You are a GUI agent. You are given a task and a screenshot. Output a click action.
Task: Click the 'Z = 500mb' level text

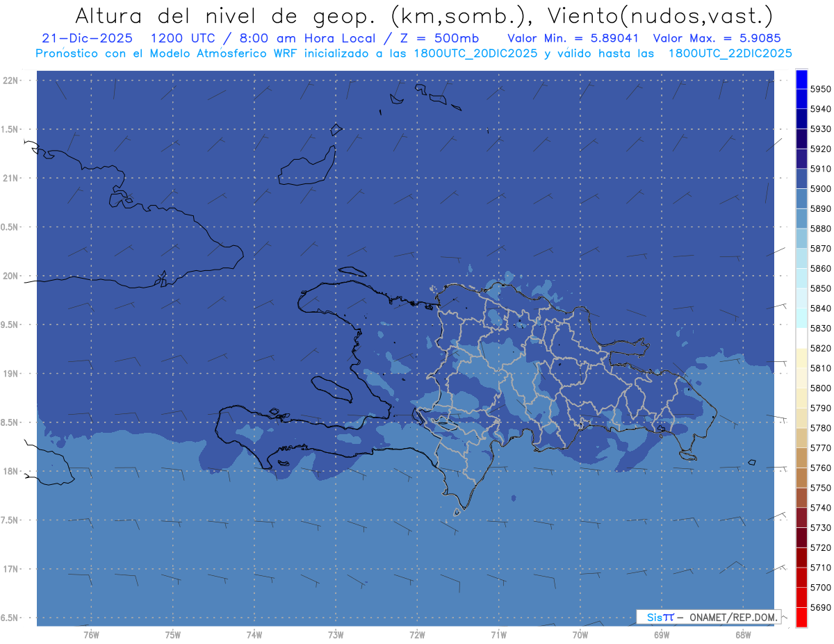[441, 39]
